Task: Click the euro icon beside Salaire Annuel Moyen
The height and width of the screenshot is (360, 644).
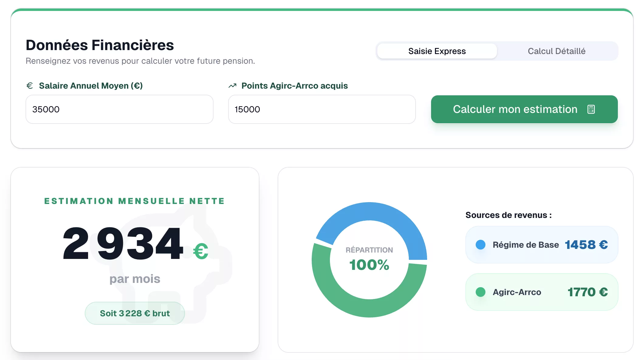Action: 29,86
